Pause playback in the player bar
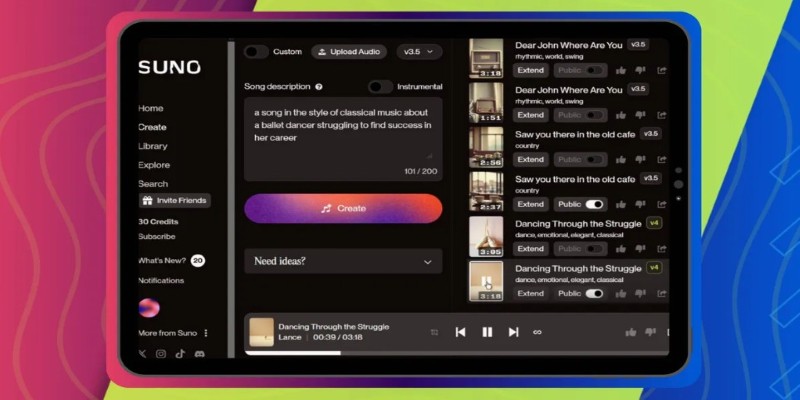 487,332
